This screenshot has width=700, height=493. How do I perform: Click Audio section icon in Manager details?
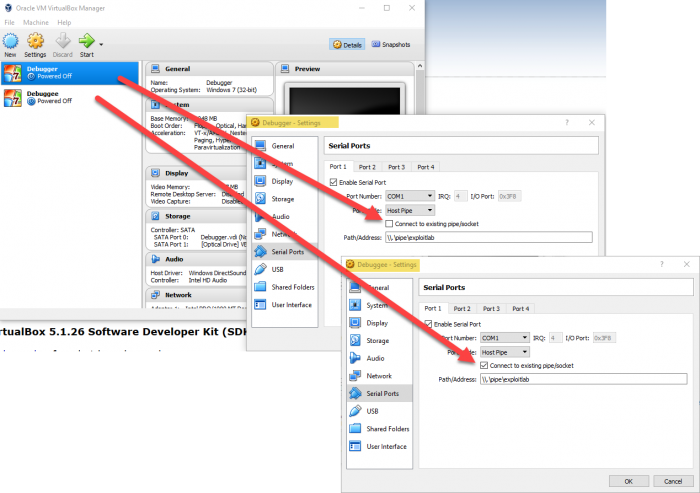tap(155, 259)
